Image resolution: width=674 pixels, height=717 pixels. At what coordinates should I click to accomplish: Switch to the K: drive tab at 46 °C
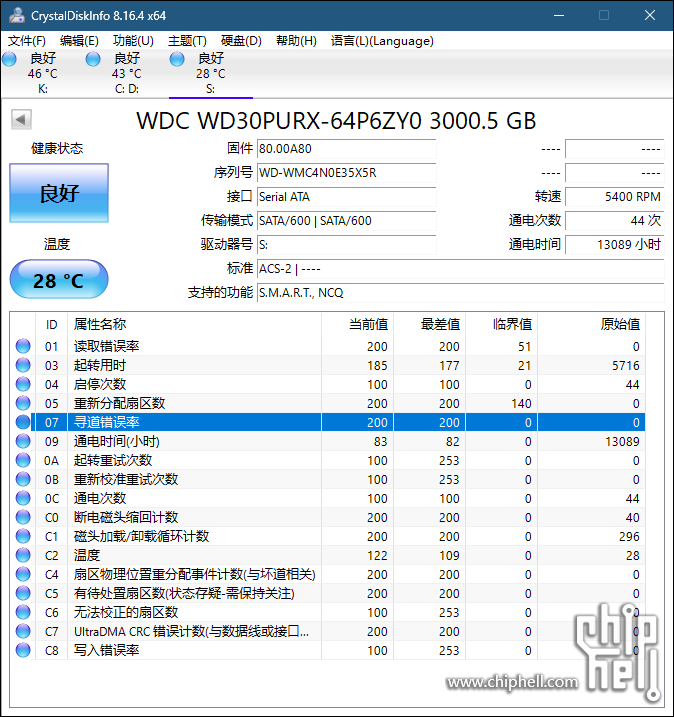(42, 73)
